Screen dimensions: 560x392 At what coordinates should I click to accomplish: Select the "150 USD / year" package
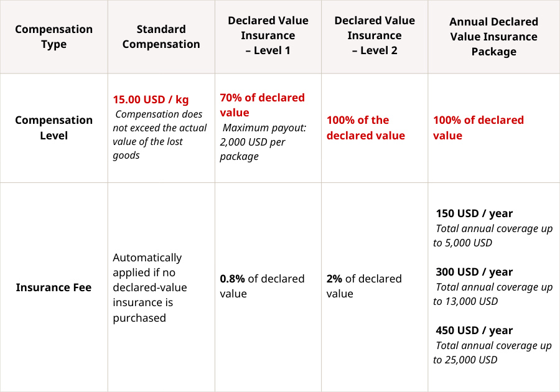474,213
